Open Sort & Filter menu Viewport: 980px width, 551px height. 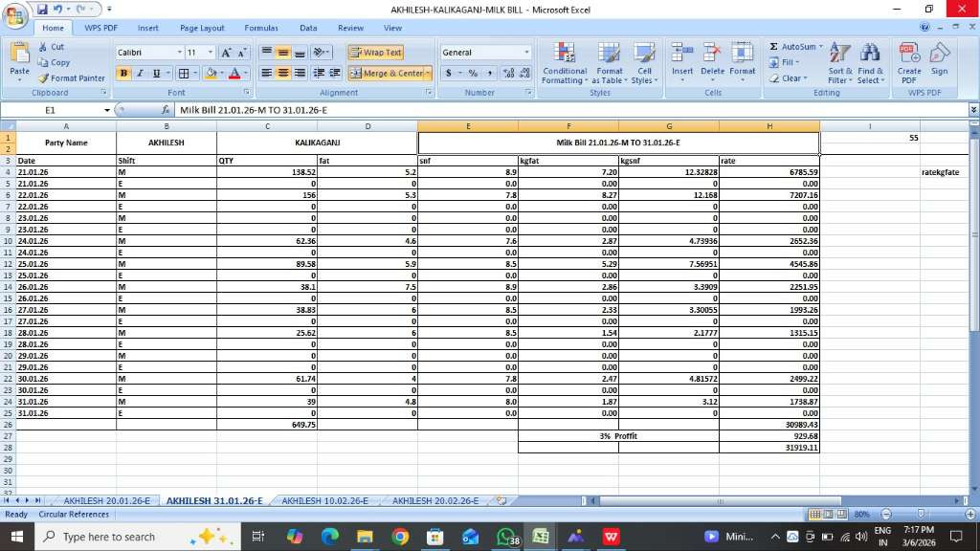[x=839, y=63]
